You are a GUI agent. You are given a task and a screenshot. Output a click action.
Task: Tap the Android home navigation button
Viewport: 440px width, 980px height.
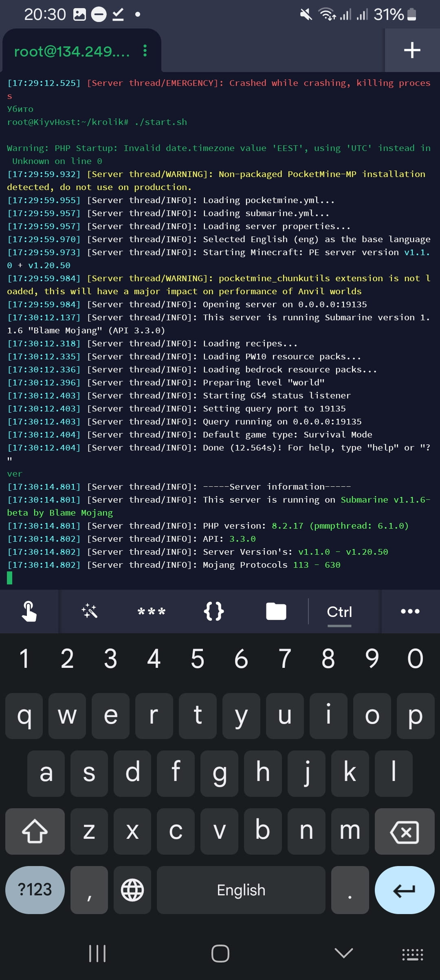tap(220, 954)
